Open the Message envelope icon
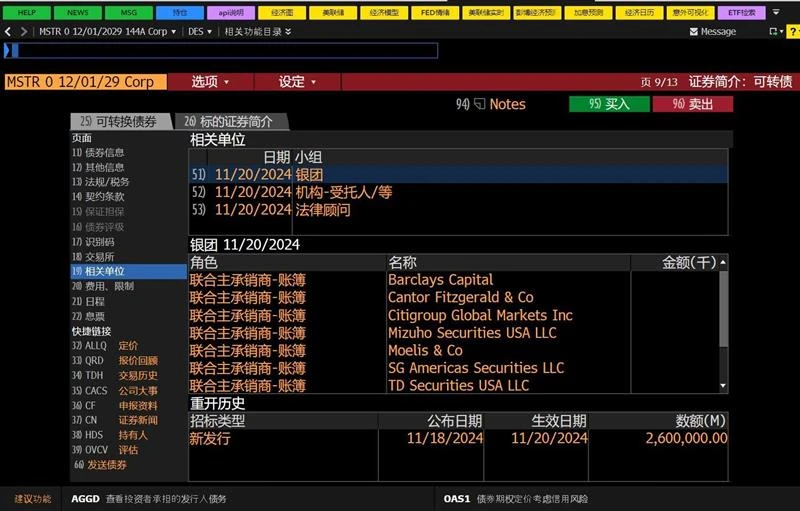Viewport: 800px width, 511px height. tap(694, 32)
